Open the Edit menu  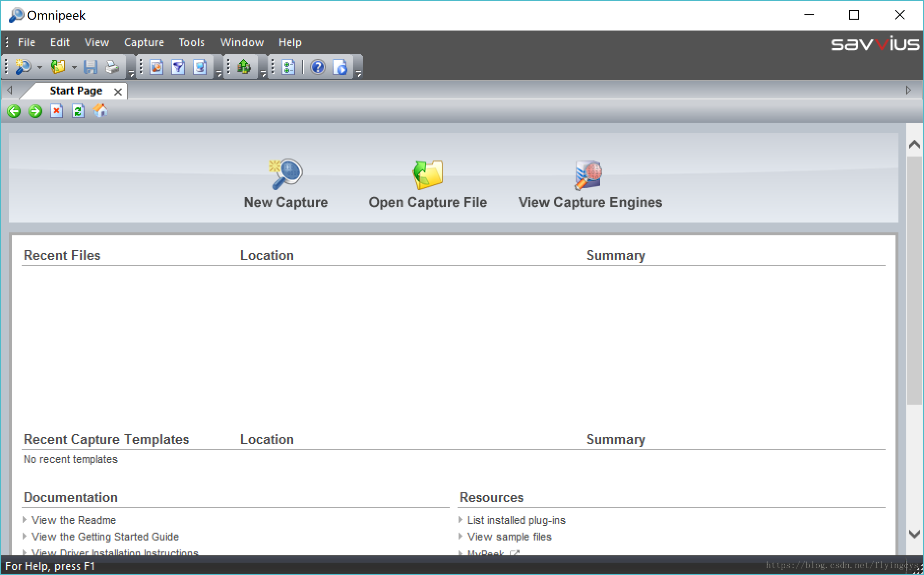[x=60, y=42]
